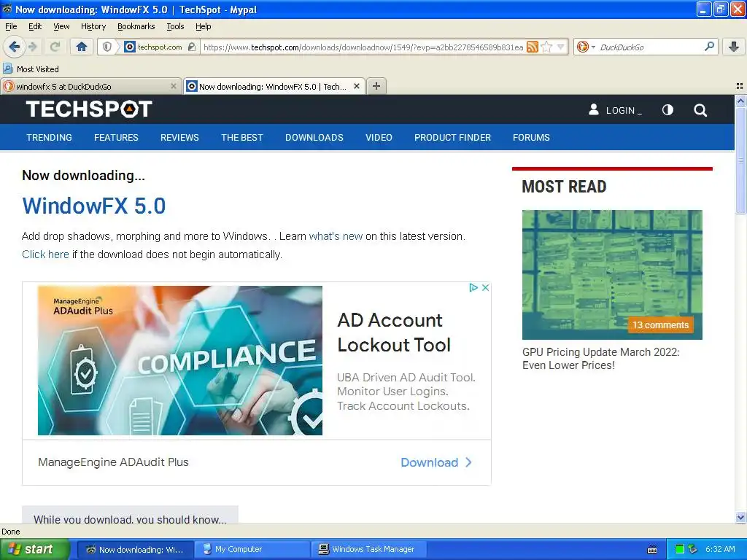
Task: Switch to the windowfx 5 at DuckDuckGo tab
Action: [x=90, y=87]
